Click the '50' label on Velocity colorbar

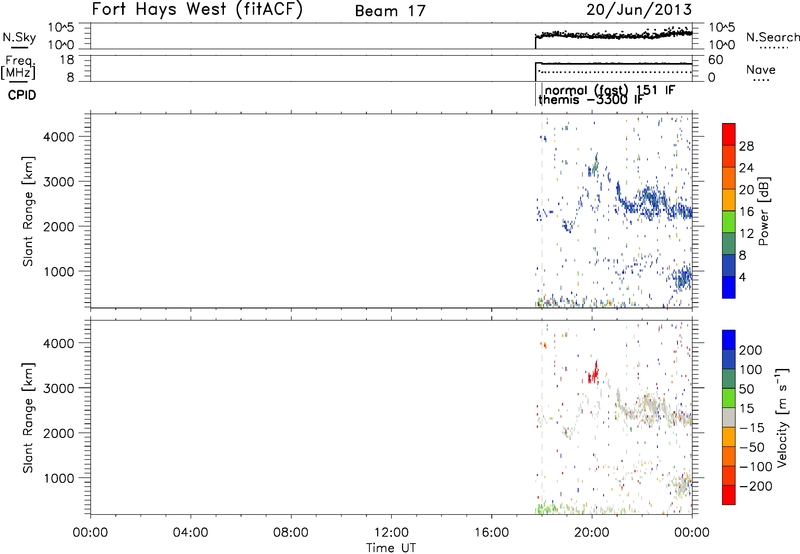746,389
